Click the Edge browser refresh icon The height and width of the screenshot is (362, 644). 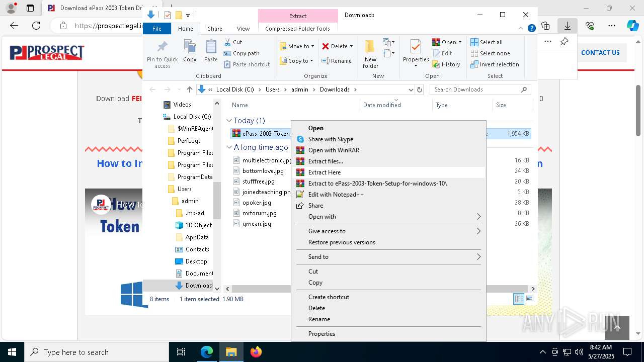tap(36, 26)
